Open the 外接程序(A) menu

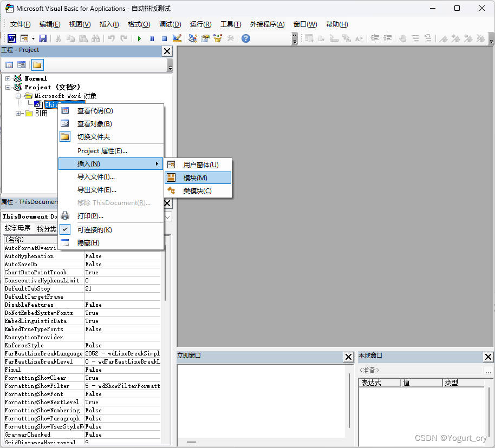tap(268, 24)
